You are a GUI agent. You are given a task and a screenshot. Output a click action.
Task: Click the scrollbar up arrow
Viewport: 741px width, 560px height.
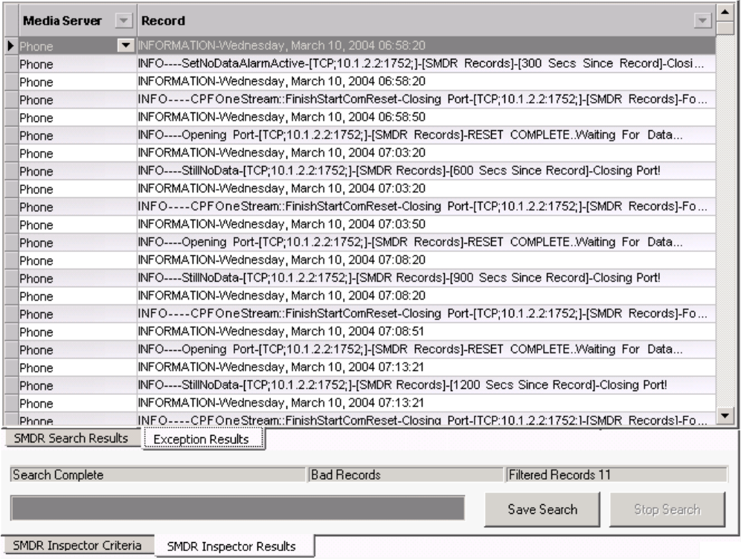(x=725, y=11)
